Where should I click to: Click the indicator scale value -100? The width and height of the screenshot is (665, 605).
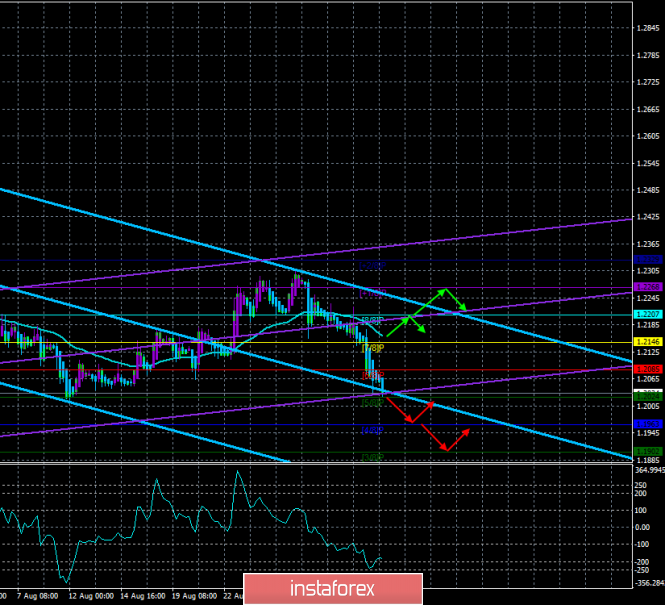(x=642, y=544)
